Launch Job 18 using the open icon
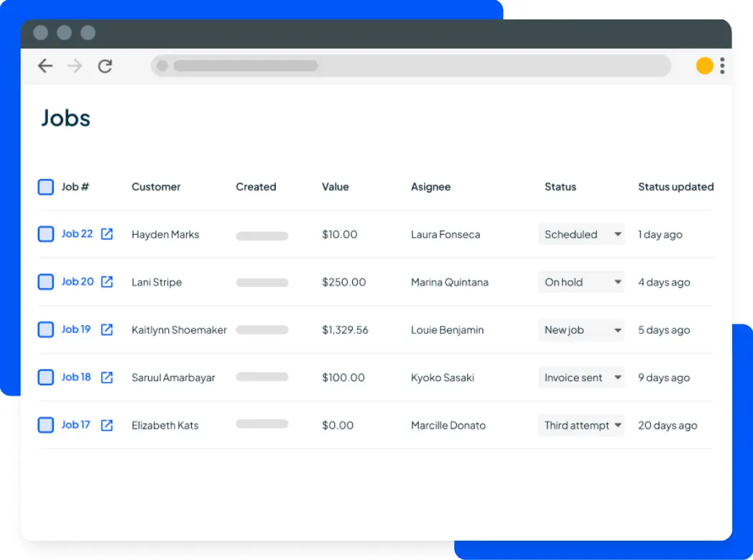Viewport: 753px width, 560px height. point(107,377)
